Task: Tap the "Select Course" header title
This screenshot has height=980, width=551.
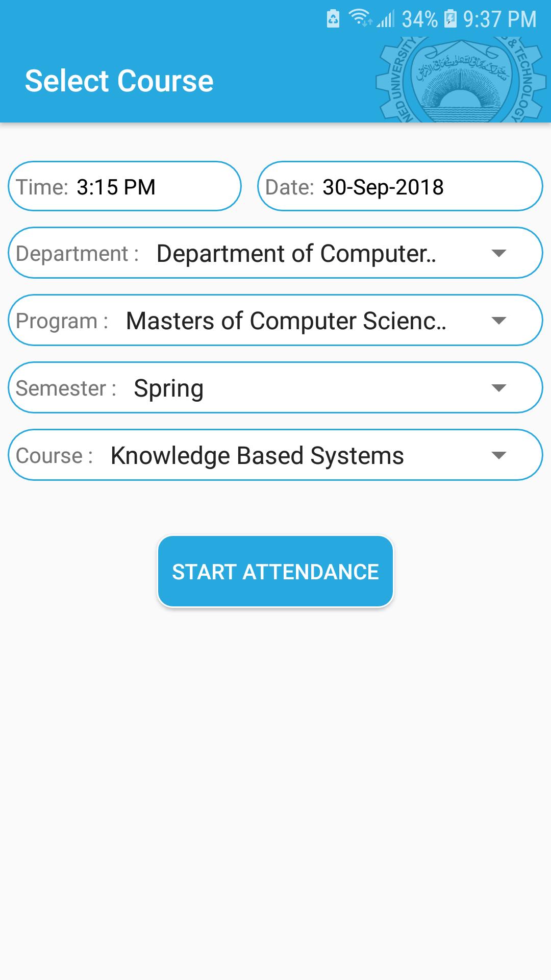Action: 119,81
